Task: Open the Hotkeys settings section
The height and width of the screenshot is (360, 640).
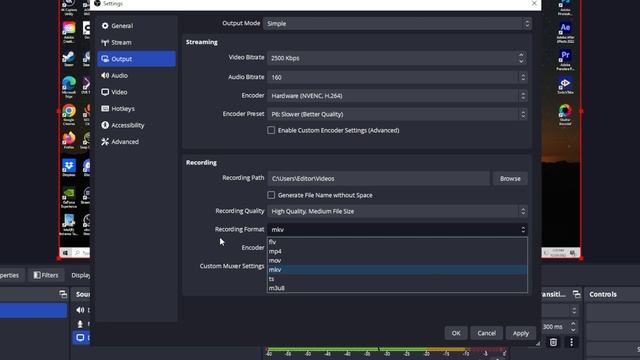Action: [x=136, y=109]
